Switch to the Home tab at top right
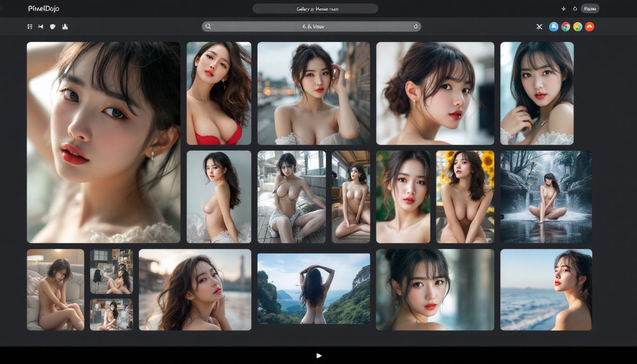This screenshot has height=364, width=637. coord(590,9)
